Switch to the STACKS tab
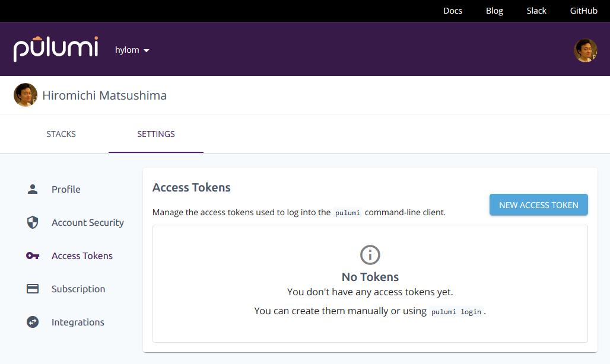The image size is (610, 364). [x=61, y=134]
